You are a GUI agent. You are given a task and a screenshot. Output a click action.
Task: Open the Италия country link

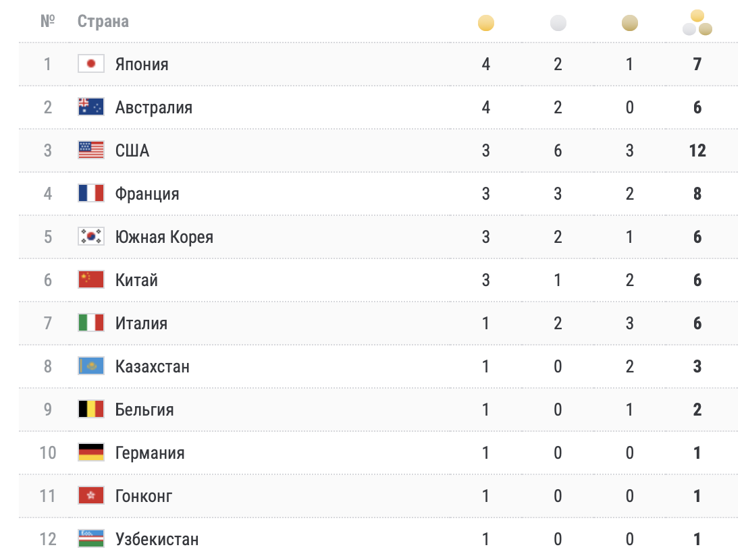tap(141, 323)
